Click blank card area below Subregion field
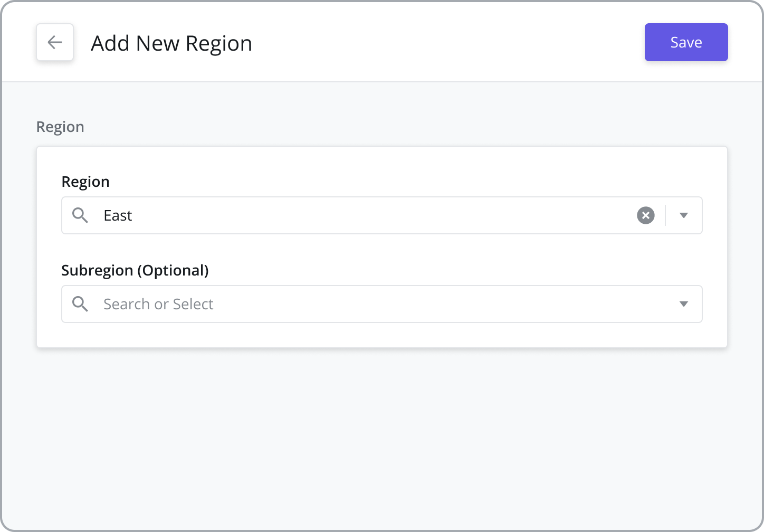 pos(382,335)
